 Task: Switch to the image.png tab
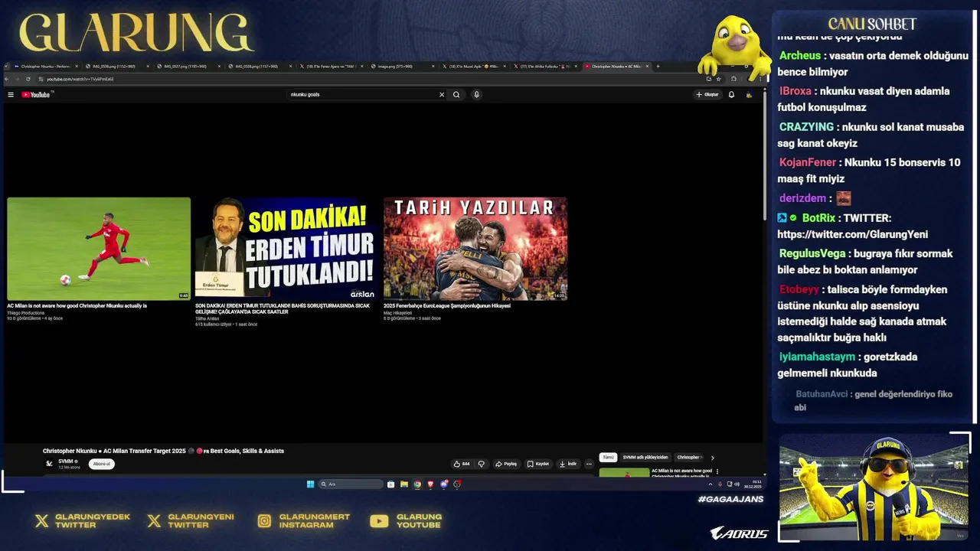(401, 67)
